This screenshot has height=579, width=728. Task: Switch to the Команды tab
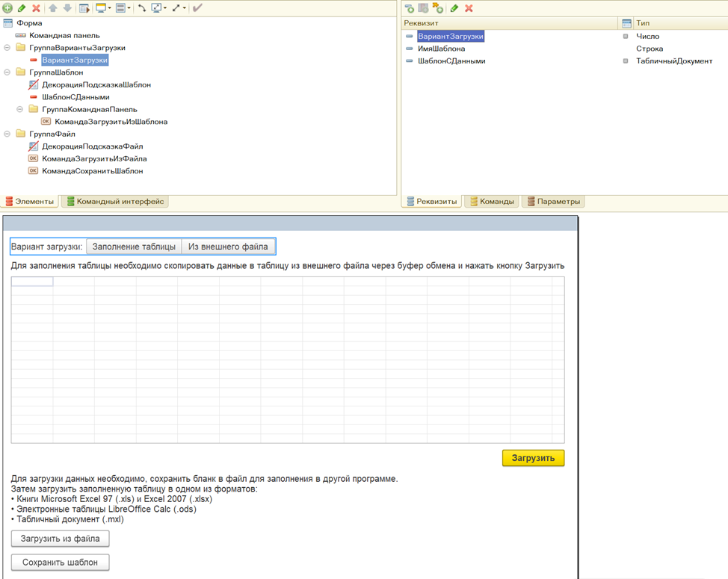492,202
